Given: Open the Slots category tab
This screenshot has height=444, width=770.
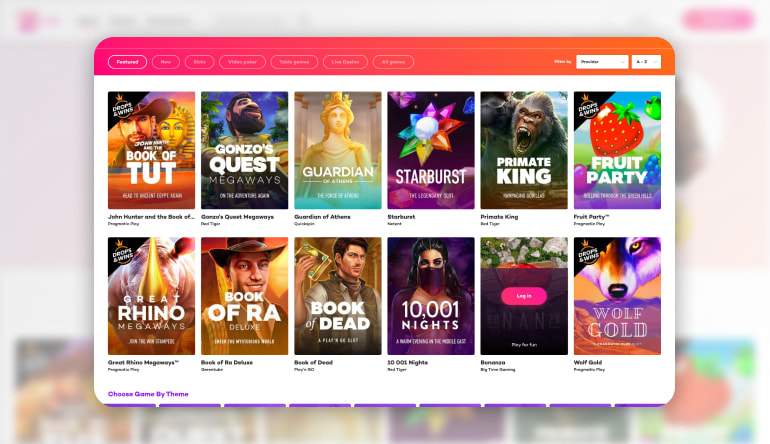Looking at the screenshot, I should (199, 62).
